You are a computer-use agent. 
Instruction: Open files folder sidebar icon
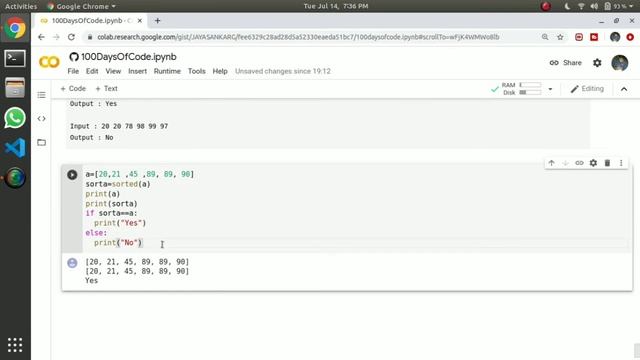click(x=41, y=142)
